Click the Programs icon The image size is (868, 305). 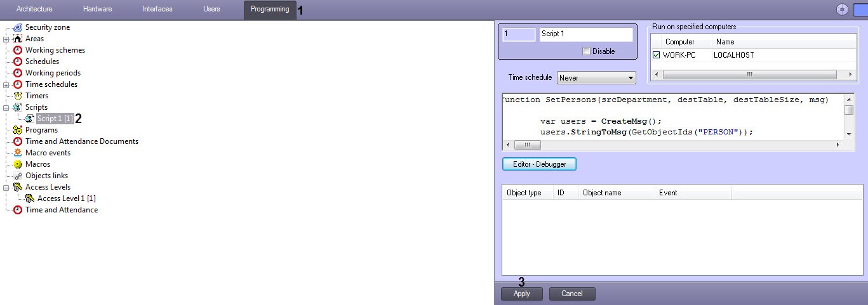18,130
